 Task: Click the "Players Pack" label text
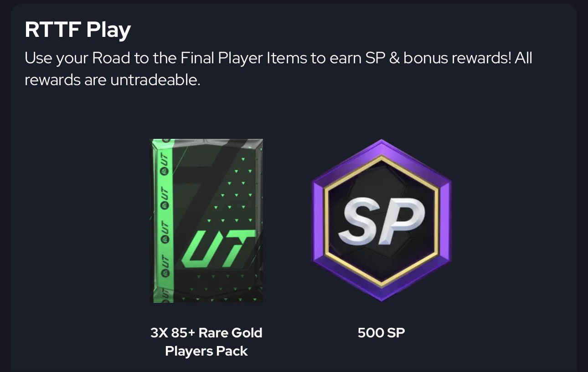(x=206, y=351)
